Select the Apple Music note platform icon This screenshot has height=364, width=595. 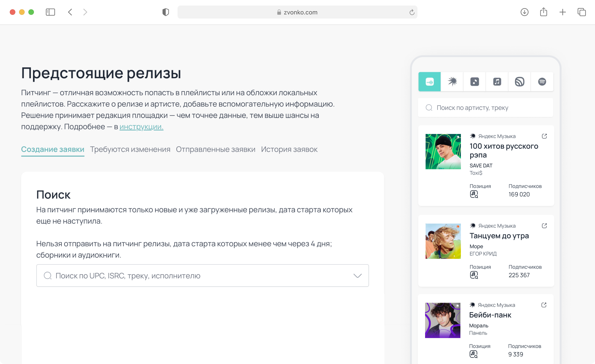click(x=497, y=81)
